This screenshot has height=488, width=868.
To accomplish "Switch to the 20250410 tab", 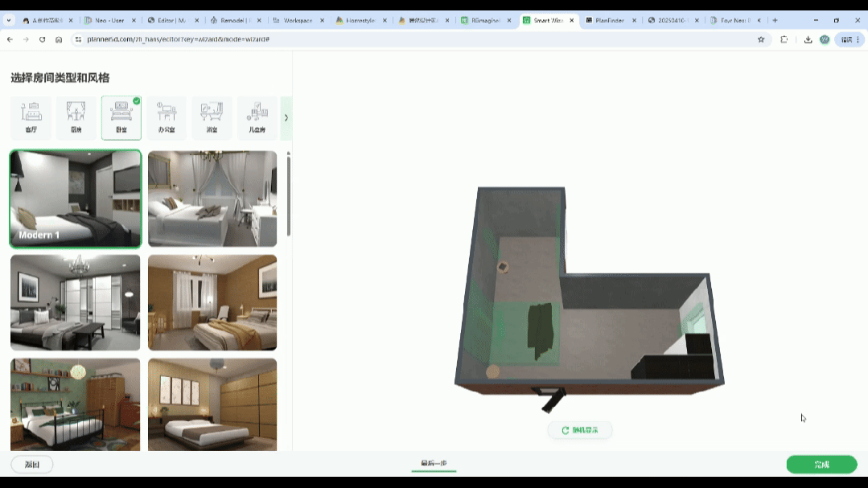I will point(672,20).
